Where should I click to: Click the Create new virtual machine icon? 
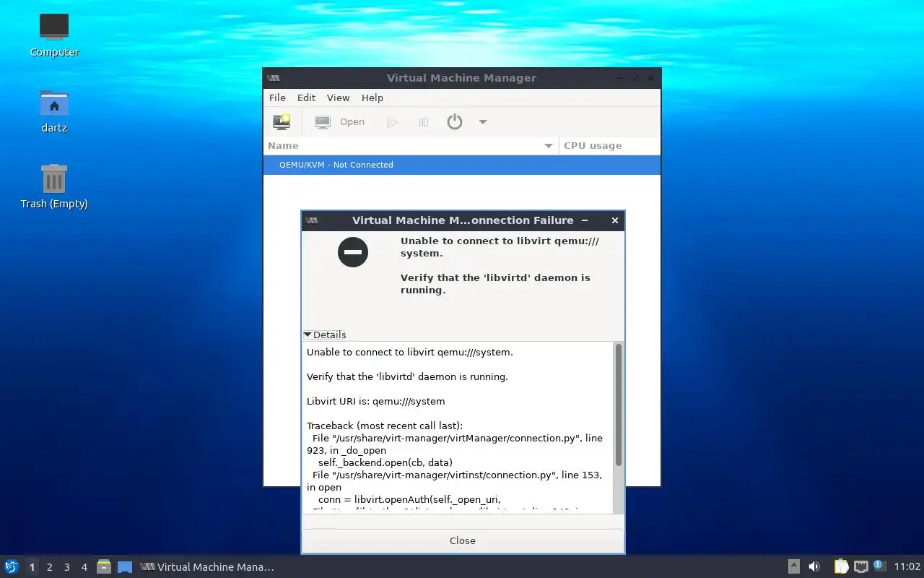282,122
